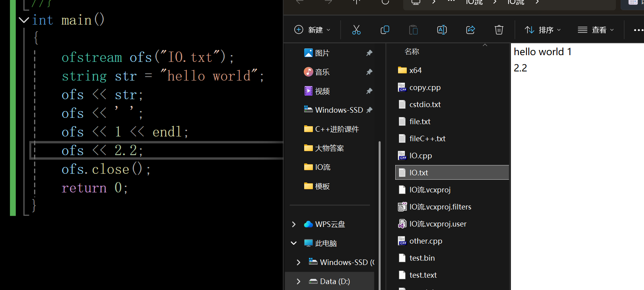The width and height of the screenshot is (644, 290).
Task: Click the IO.cpp file icon
Action: (402, 156)
